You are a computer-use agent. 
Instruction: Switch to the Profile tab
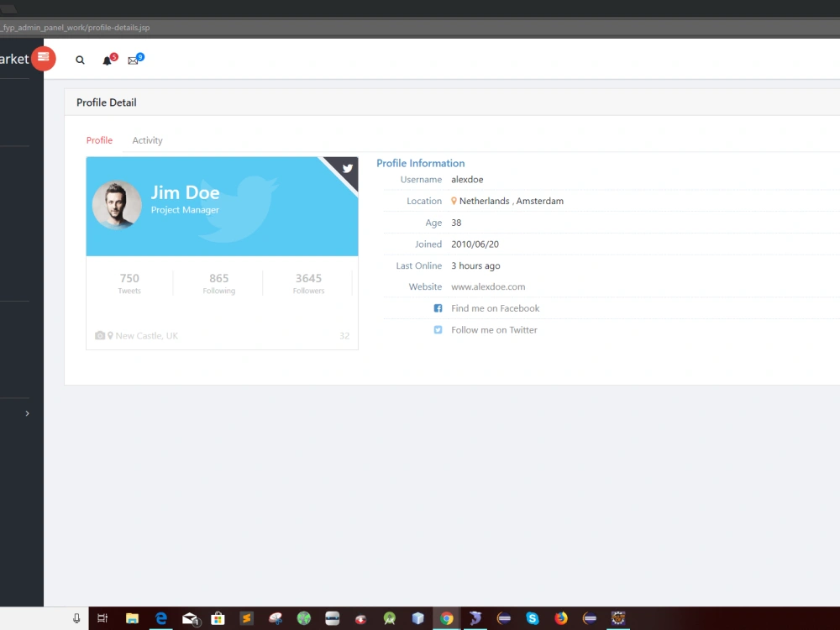pos(99,140)
